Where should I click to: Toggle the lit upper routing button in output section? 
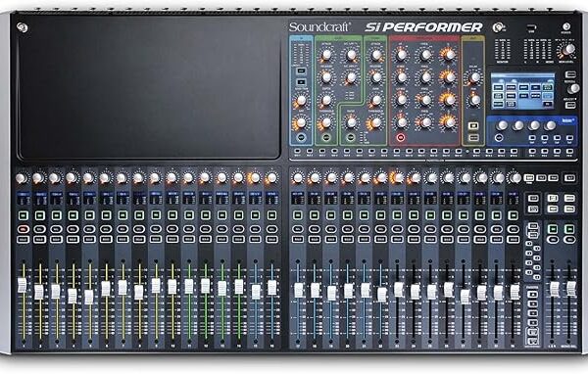click(473, 126)
